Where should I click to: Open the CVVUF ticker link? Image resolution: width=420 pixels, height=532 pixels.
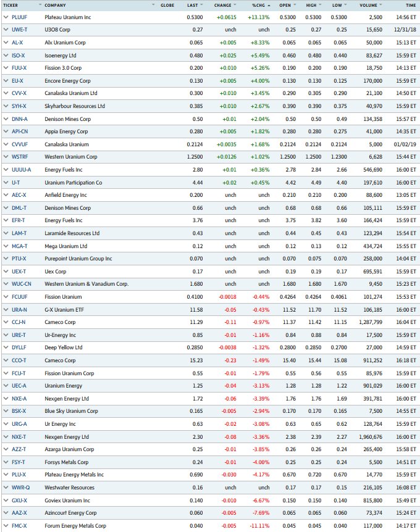click(x=20, y=144)
